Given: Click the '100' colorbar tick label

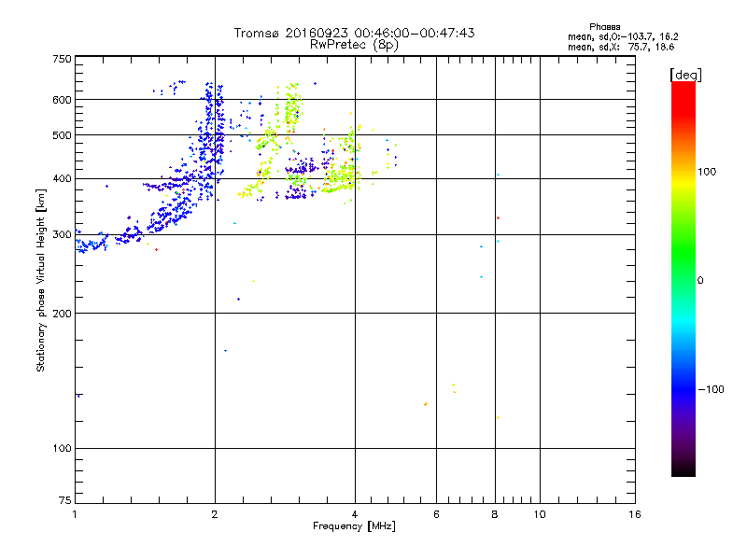Looking at the screenshot, I should click(x=707, y=172).
